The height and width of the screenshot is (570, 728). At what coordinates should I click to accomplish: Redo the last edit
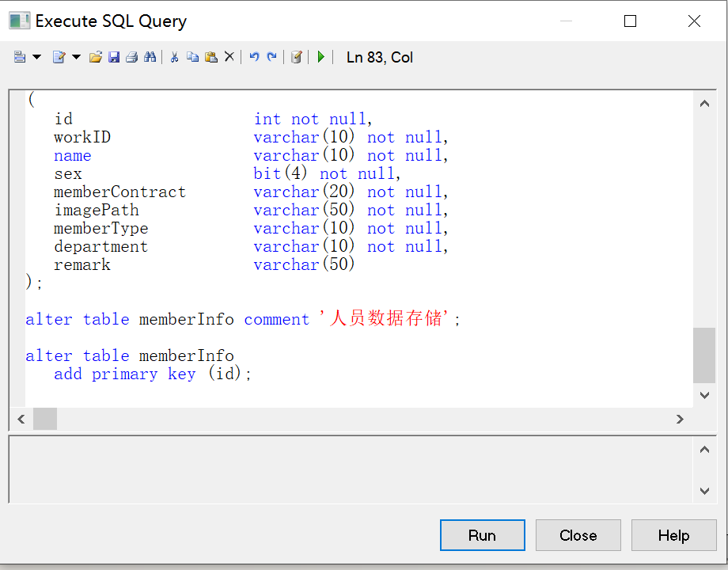pyautogui.click(x=272, y=57)
